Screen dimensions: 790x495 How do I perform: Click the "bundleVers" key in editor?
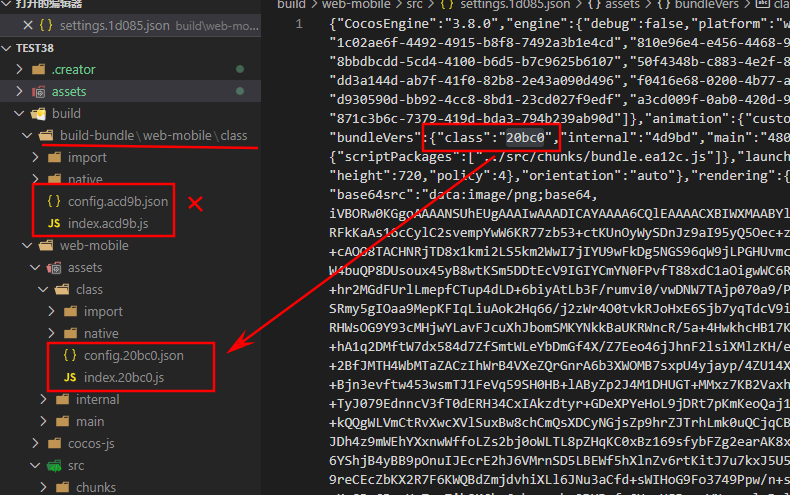[375, 138]
